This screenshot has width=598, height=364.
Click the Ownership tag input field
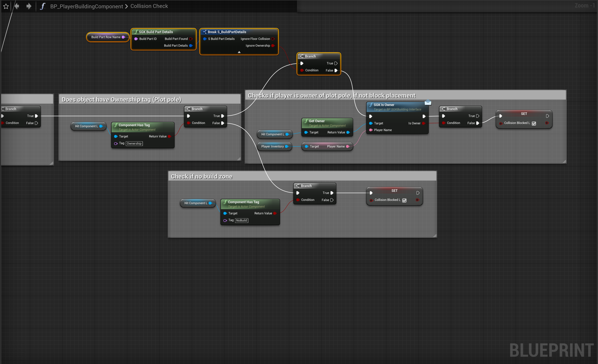(134, 143)
